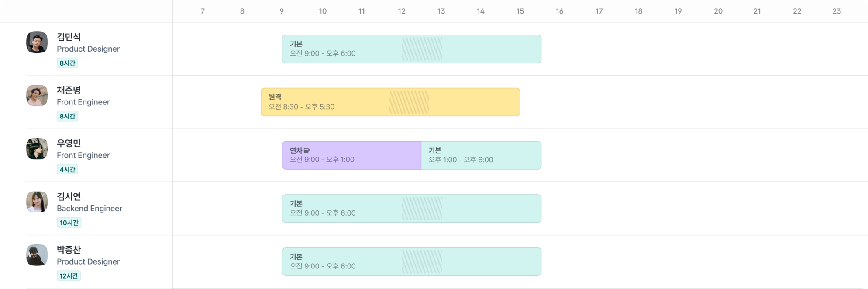Click 채준명's profile avatar
This screenshot has width=868, height=289.
tap(37, 95)
